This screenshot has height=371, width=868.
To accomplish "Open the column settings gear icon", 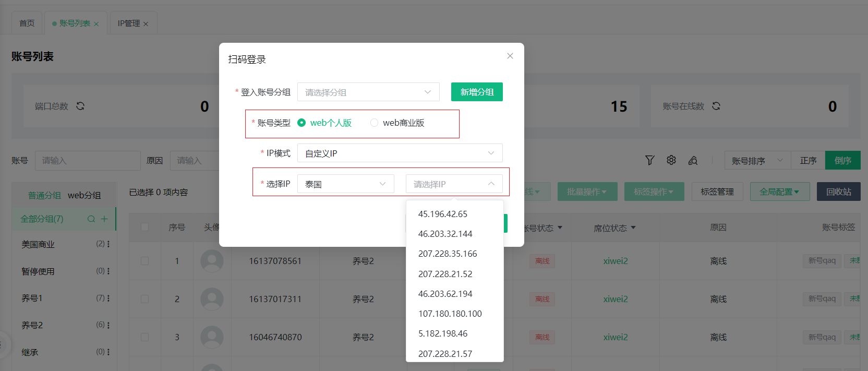I will point(671,160).
